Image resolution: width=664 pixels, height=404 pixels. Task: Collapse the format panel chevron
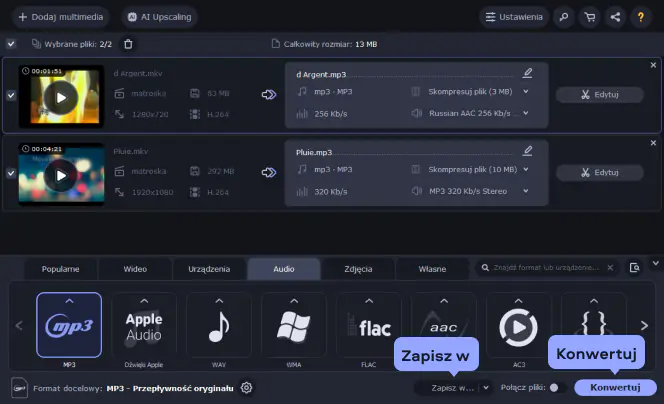(x=656, y=263)
